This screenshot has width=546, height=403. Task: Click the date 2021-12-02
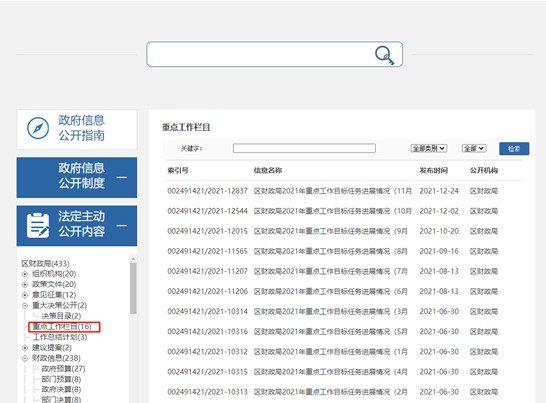439,211
